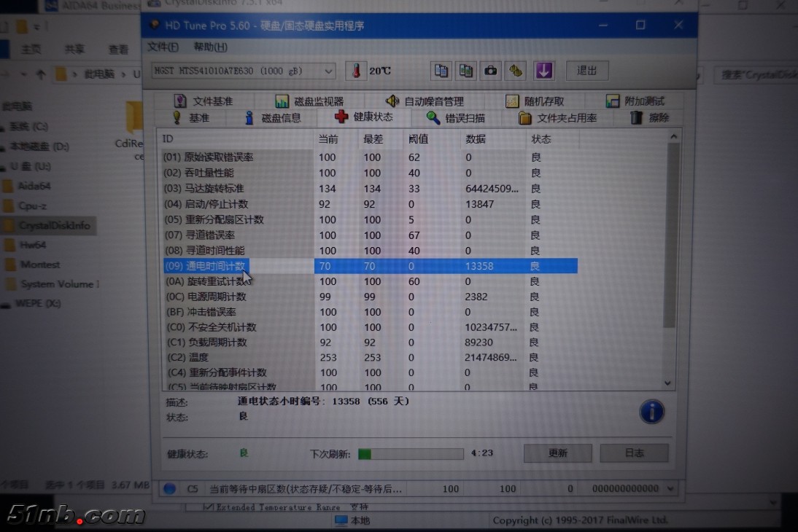This screenshot has width=798, height=532.
Task: Open the 文件(F) menu
Action: 163,47
